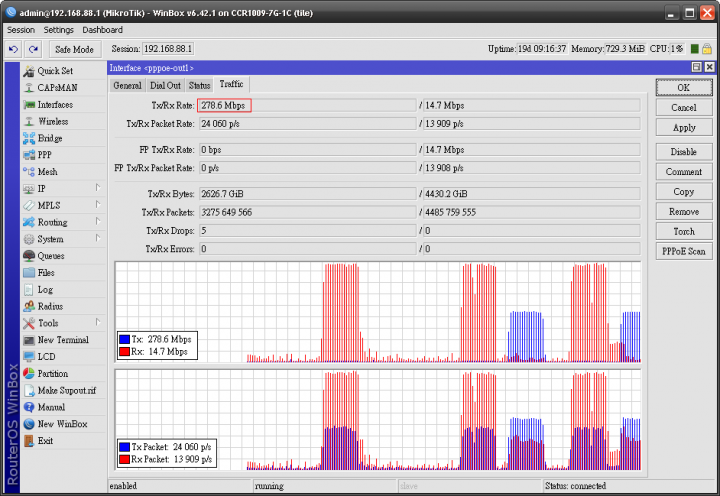The width and height of the screenshot is (720, 496).
Task: Click the System gear icon
Action: tap(29, 239)
